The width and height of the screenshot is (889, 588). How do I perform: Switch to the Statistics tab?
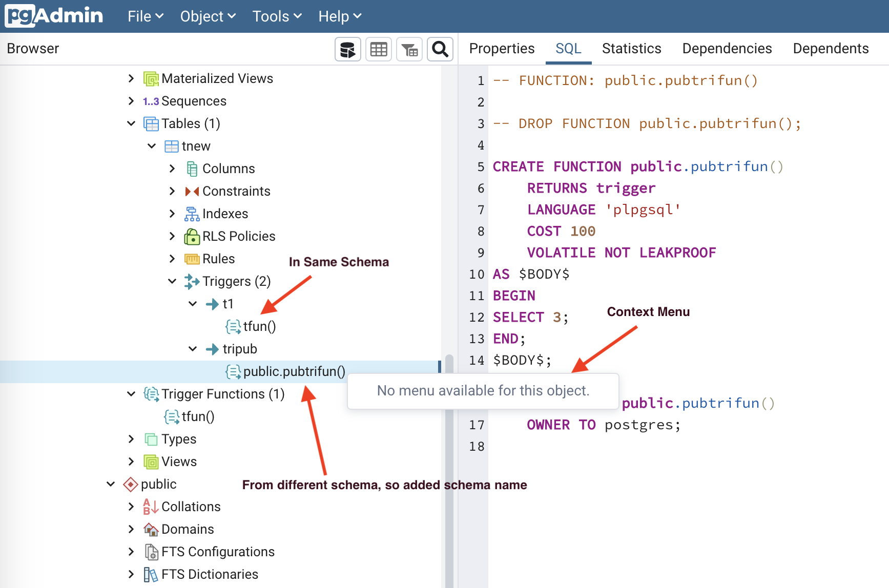click(x=631, y=49)
